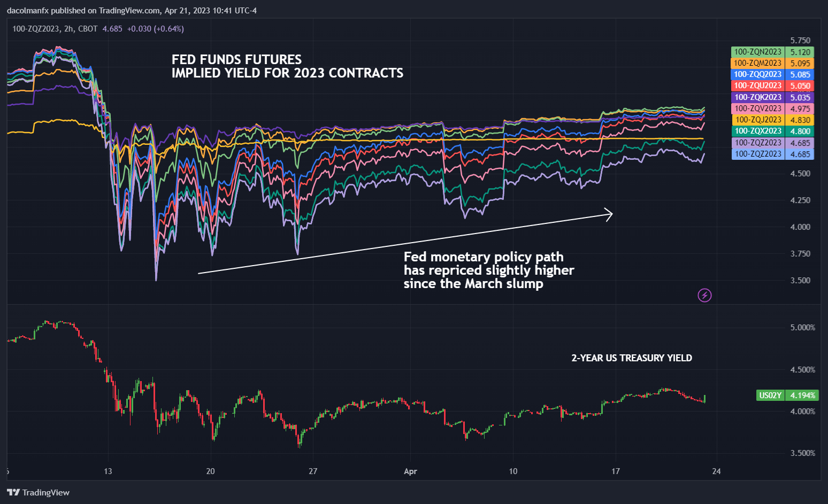Click the 5.750 axis level

coord(800,40)
